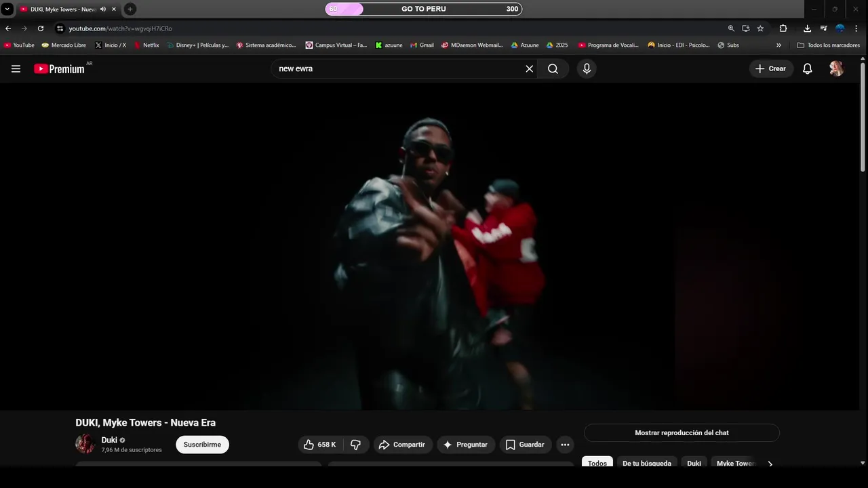Show chat replay with Mostrar reproducción del chat
868x488 pixels.
pos(682,432)
